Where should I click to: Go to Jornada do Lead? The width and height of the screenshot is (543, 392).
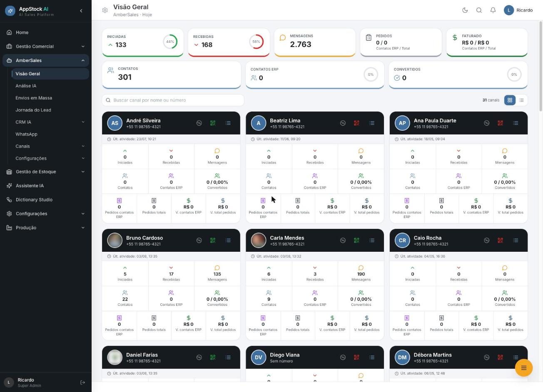pyautogui.click(x=50, y=110)
